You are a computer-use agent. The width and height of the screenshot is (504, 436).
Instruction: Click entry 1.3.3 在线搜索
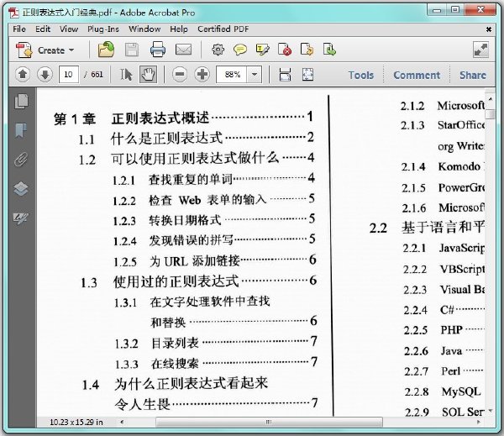tap(217, 363)
